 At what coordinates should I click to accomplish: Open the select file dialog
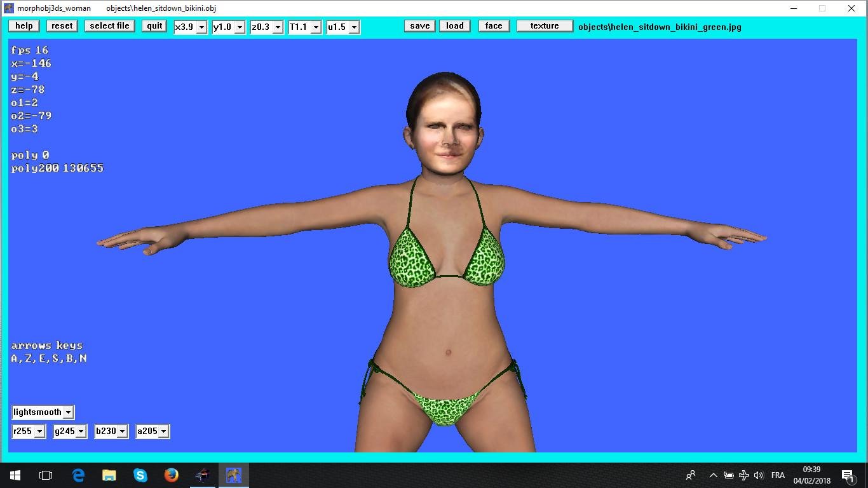click(x=109, y=26)
